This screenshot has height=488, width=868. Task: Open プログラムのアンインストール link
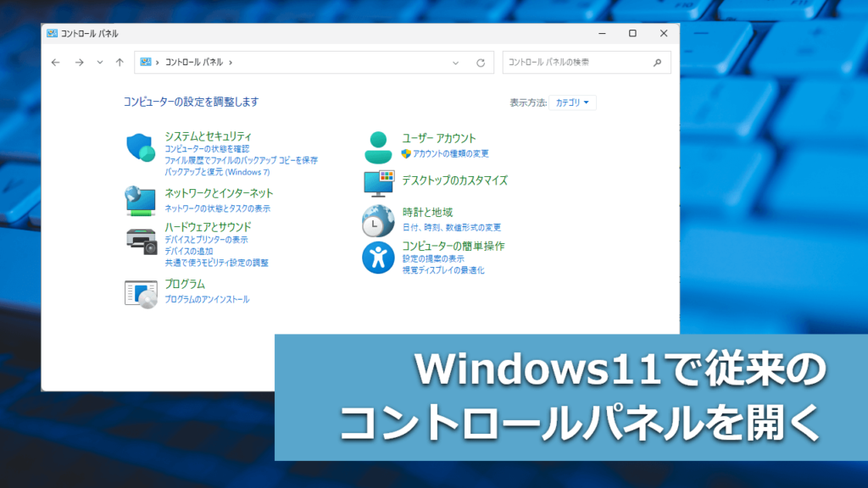point(207,299)
